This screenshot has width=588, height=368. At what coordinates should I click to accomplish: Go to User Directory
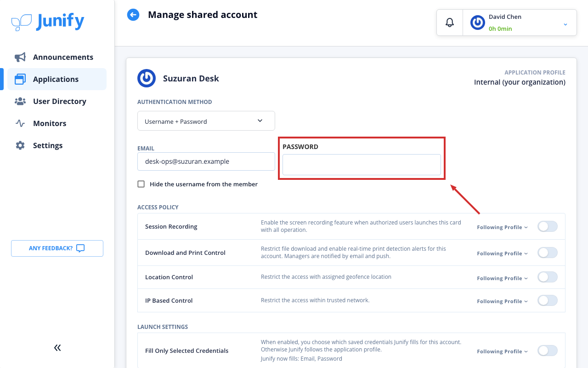pyautogui.click(x=57, y=101)
